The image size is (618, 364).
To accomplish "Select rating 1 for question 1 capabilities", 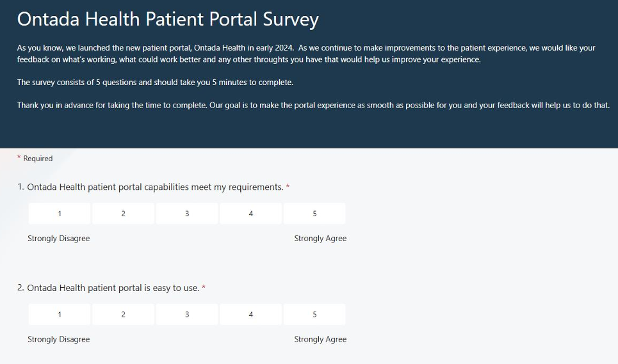I will pos(60,214).
